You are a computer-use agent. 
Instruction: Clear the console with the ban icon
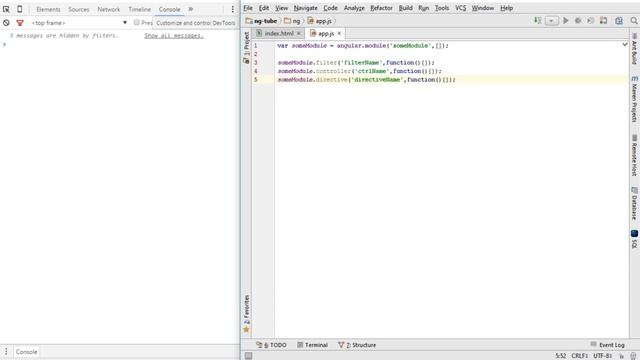pos(6,23)
